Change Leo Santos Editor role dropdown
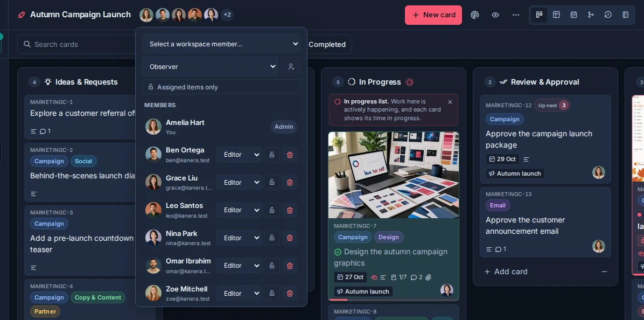Viewport: 644px width, 320px height. [239, 210]
